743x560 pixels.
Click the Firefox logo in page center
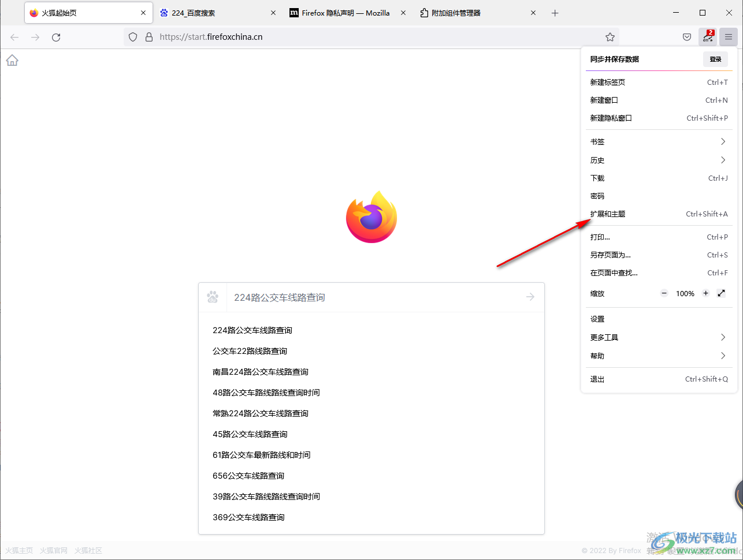371,217
